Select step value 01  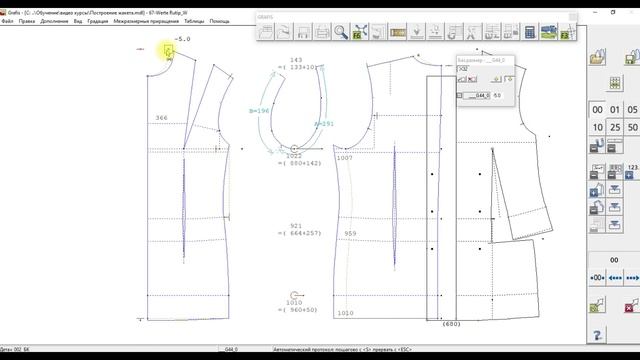pyautogui.click(x=615, y=110)
